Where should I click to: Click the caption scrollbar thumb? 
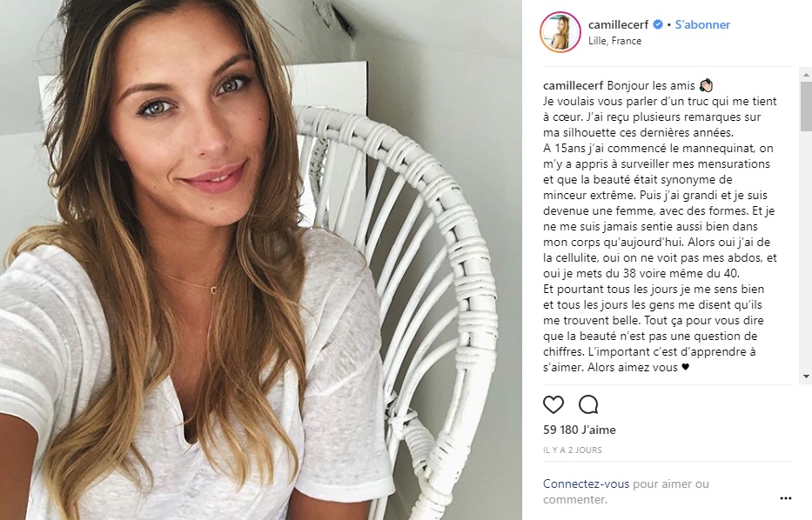pyautogui.click(x=806, y=106)
